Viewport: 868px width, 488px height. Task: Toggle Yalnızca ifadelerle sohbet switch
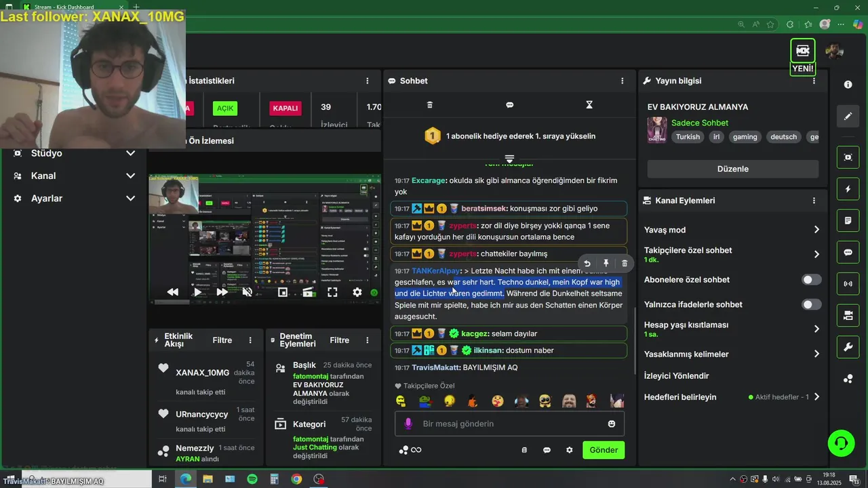(811, 305)
